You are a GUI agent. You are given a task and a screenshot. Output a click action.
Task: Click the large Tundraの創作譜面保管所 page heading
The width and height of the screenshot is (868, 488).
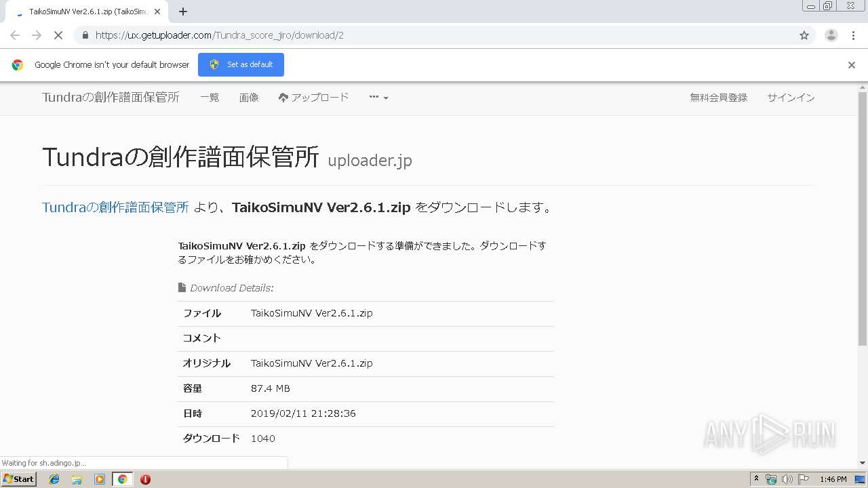(x=180, y=157)
